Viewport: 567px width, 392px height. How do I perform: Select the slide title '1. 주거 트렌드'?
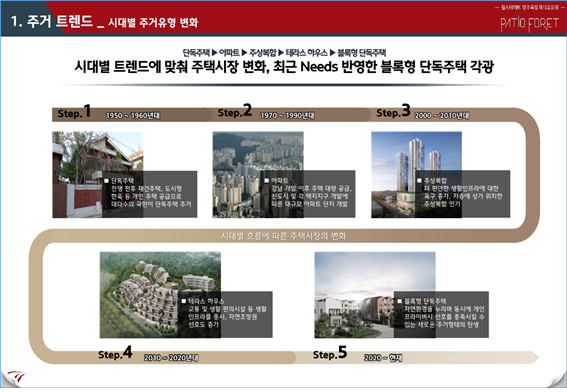pyautogui.click(x=51, y=21)
